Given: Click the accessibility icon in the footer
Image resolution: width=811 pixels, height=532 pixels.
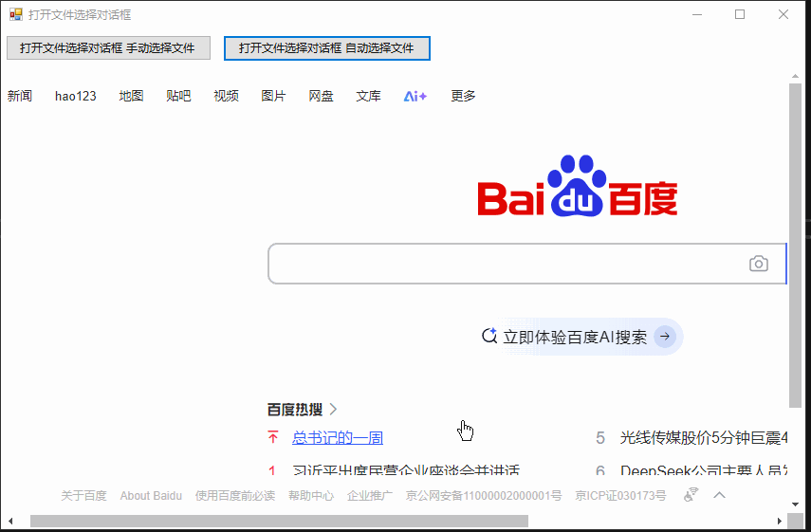Looking at the screenshot, I should pos(691,495).
